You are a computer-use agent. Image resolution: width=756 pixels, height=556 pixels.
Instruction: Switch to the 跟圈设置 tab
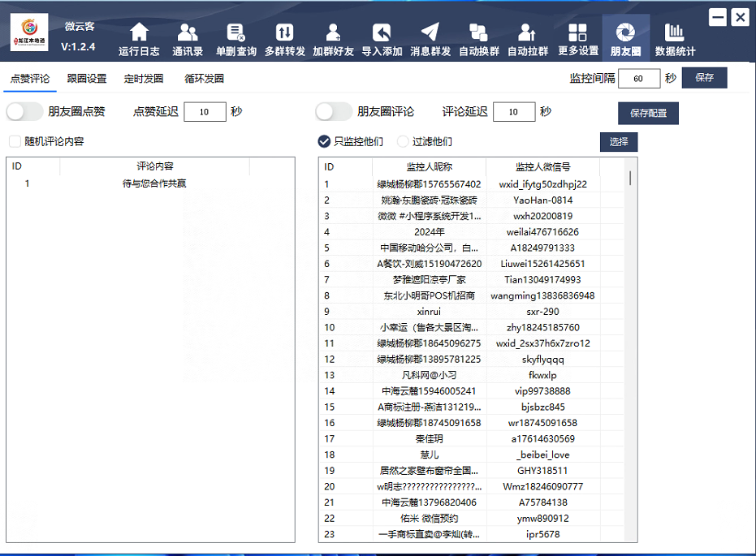pos(87,78)
